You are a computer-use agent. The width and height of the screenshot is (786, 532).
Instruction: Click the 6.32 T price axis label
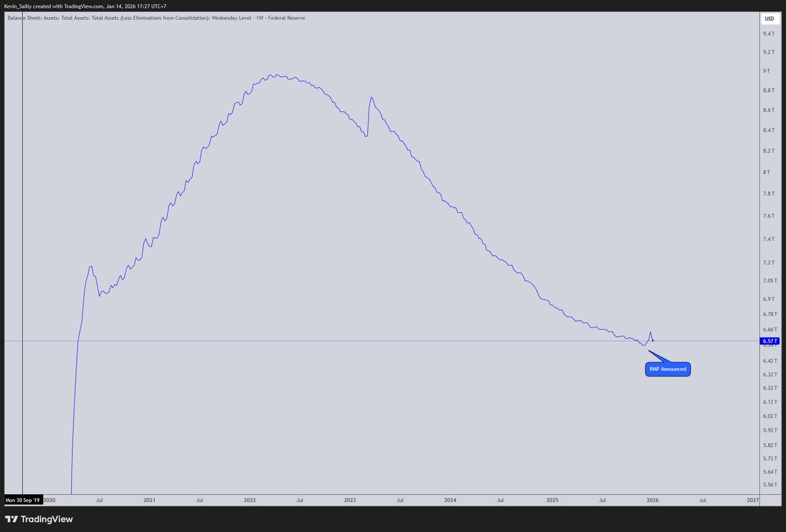[x=770, y=374]
